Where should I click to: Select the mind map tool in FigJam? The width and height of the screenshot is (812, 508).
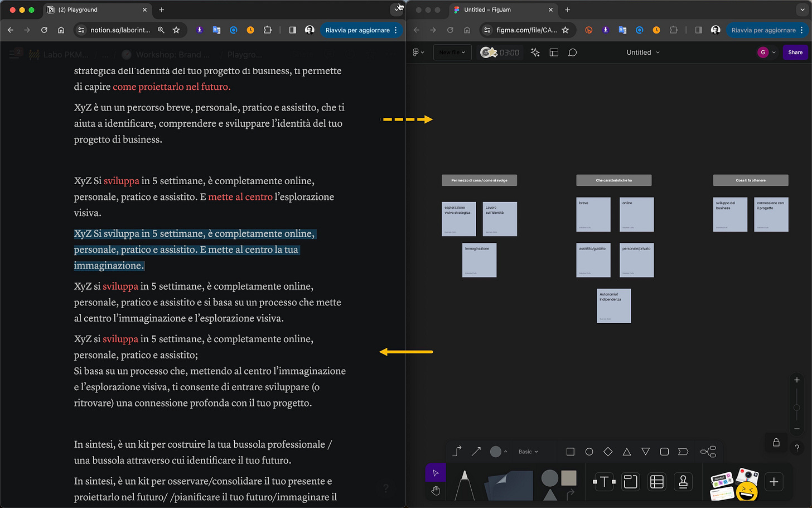(x=708, y=452)
